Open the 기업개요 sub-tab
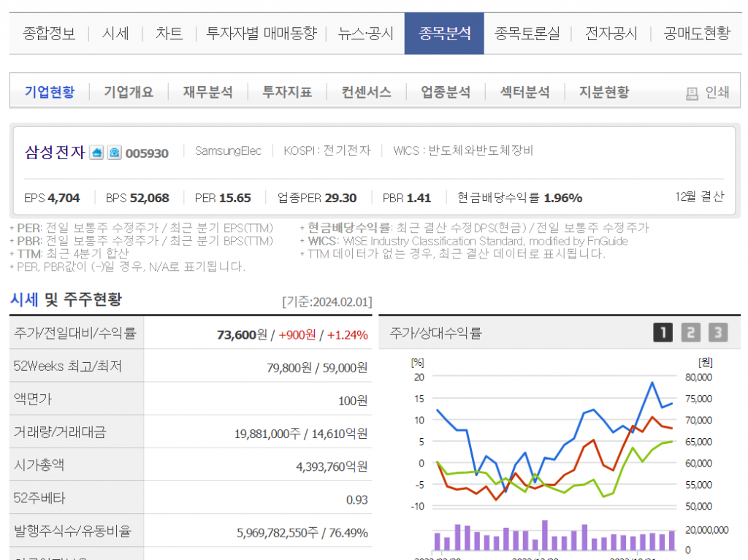The height and width of the screenshot is (560, 748). click(129, 91)
